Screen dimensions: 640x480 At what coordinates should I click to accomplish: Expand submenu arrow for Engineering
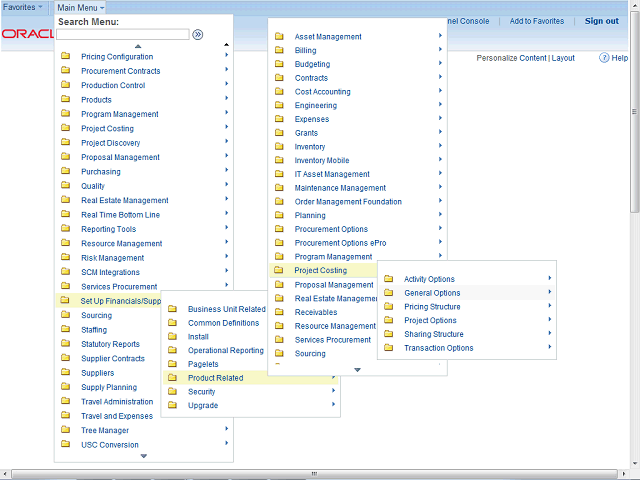[x=440, y=104]
